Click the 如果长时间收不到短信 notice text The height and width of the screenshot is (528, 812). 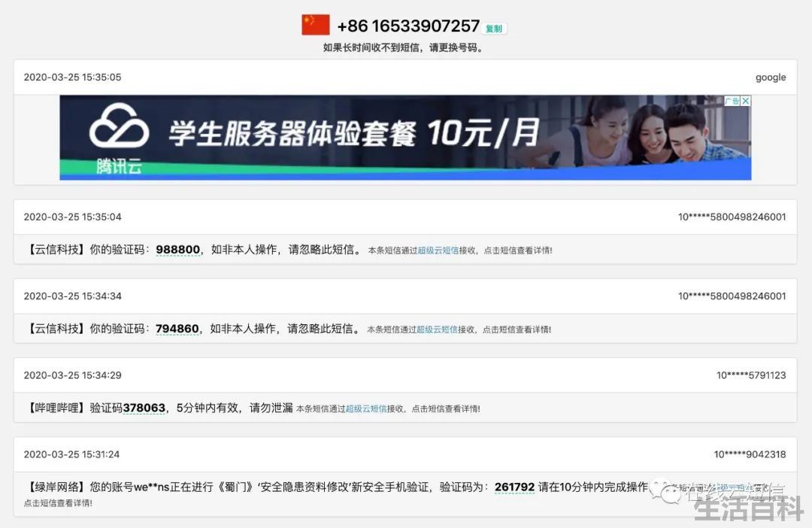404,47
